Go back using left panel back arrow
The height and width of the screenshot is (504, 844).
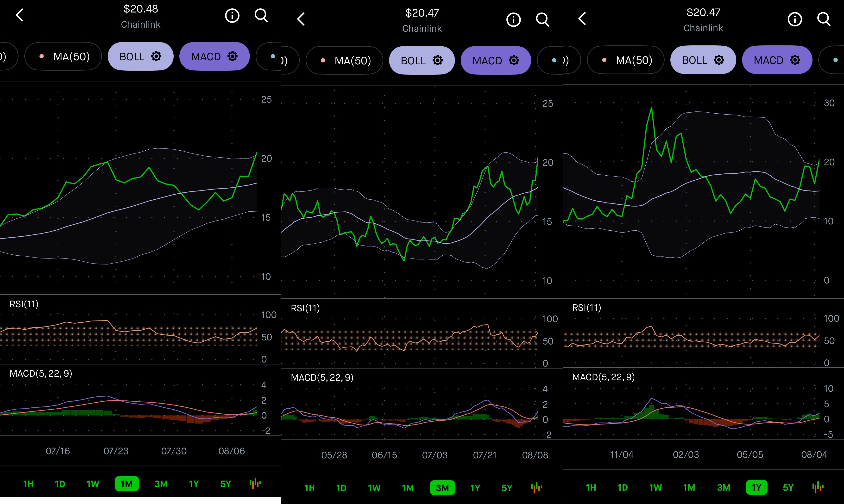20,15
